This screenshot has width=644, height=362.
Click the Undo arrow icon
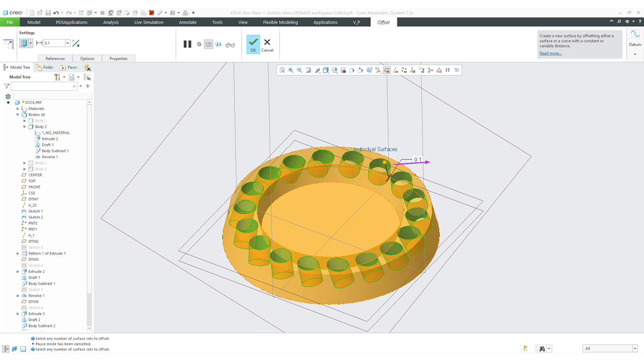[56, 13]
